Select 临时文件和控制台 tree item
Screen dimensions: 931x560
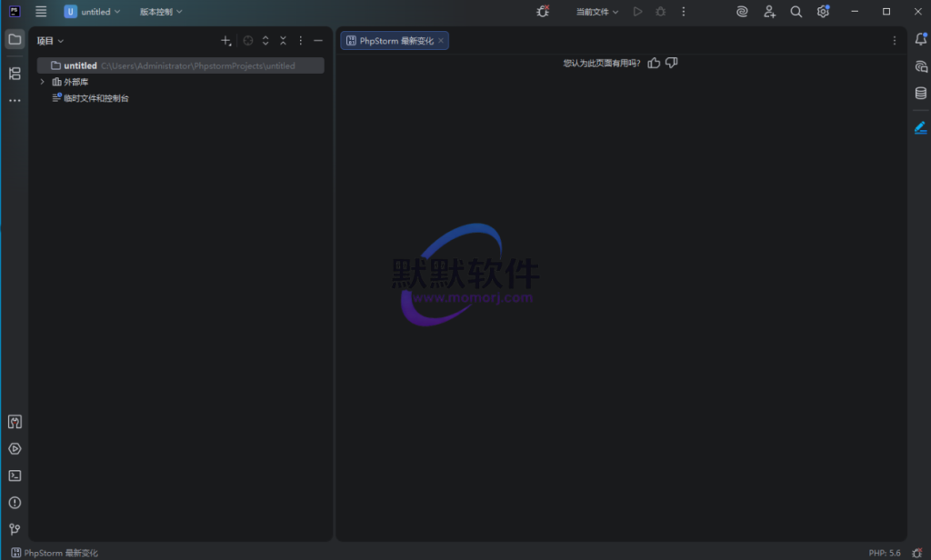coord(90,98)
